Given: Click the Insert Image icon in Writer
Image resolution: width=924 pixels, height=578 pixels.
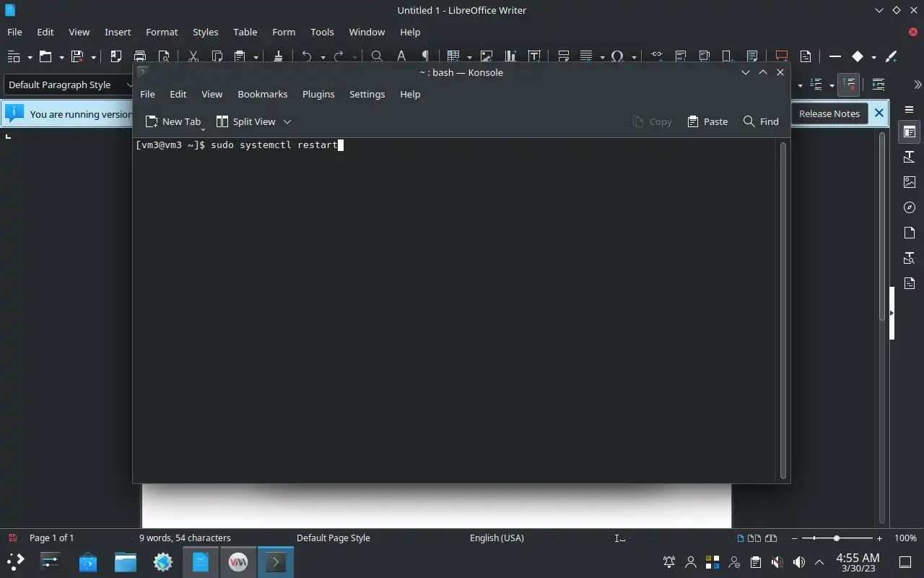Looking at the screenshot, I should point(487,56).
